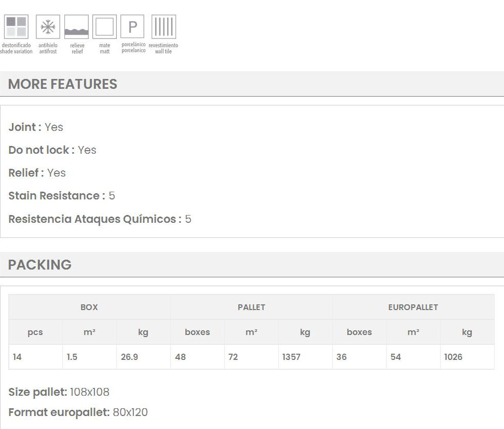This screenshot has width=504, height=429.
Task: Select the Size pallet 108x108 text
Action: [x=59, y=392]
